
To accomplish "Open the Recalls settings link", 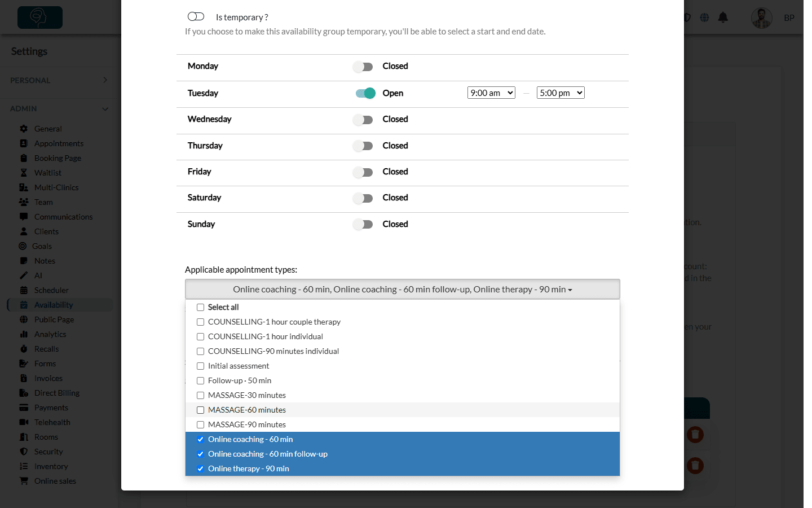I will click(x=47, y=349).
